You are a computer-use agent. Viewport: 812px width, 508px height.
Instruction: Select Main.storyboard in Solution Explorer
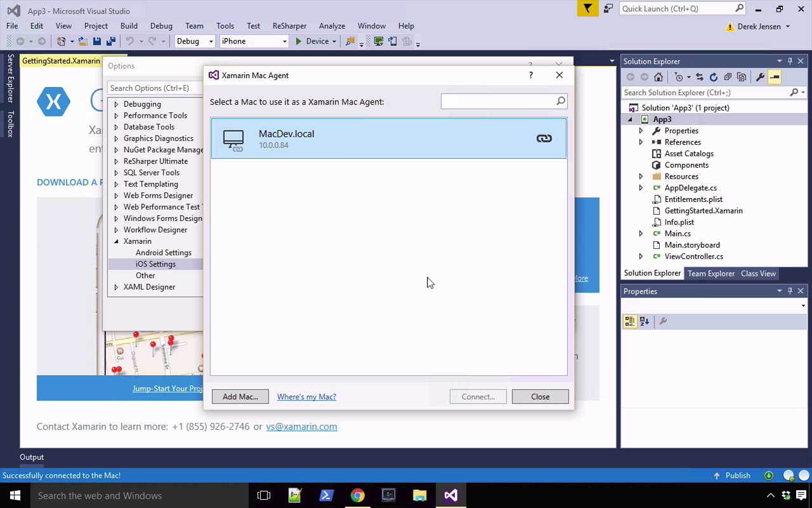coord(692,245)
